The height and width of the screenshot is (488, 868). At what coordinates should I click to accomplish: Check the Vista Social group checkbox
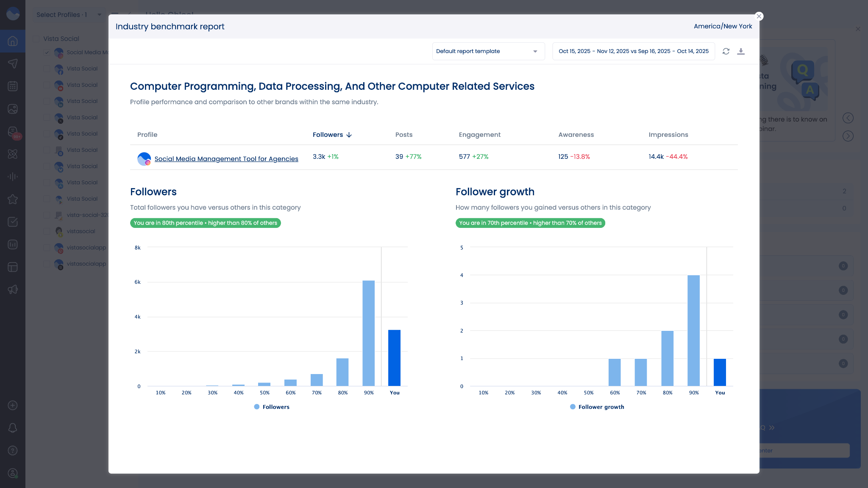[36, 38]
